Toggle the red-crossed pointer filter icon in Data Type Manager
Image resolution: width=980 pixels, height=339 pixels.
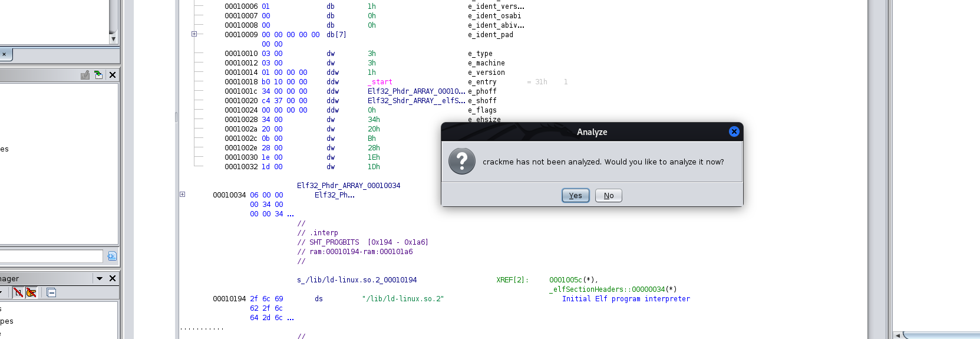click(x=31, y=292)
